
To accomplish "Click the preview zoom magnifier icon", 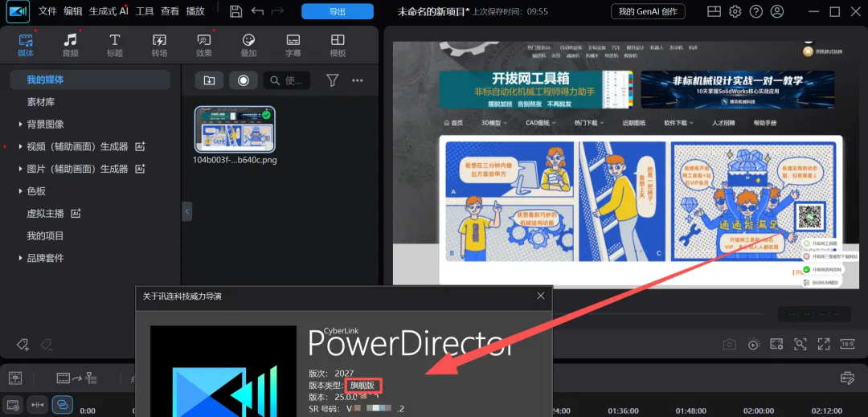I will tap(800, 345).
